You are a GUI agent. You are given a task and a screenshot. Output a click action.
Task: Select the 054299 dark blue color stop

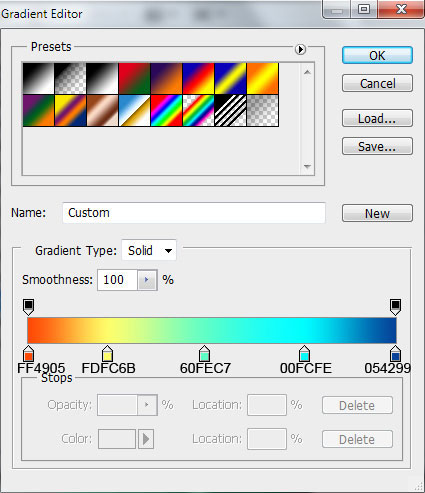coord(395,354)
